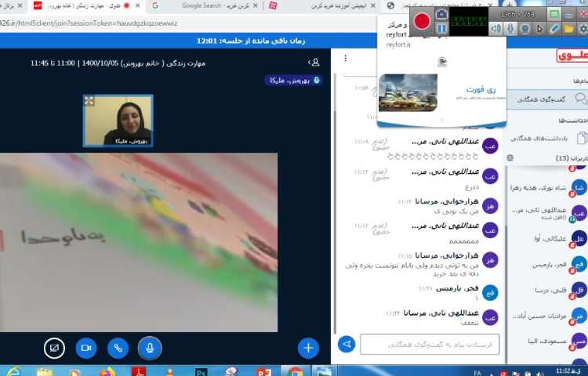The height and width of the screenshot is (376, 588).
Task: Open the reyfort ad building thumbnail
Action: point(408,92)
